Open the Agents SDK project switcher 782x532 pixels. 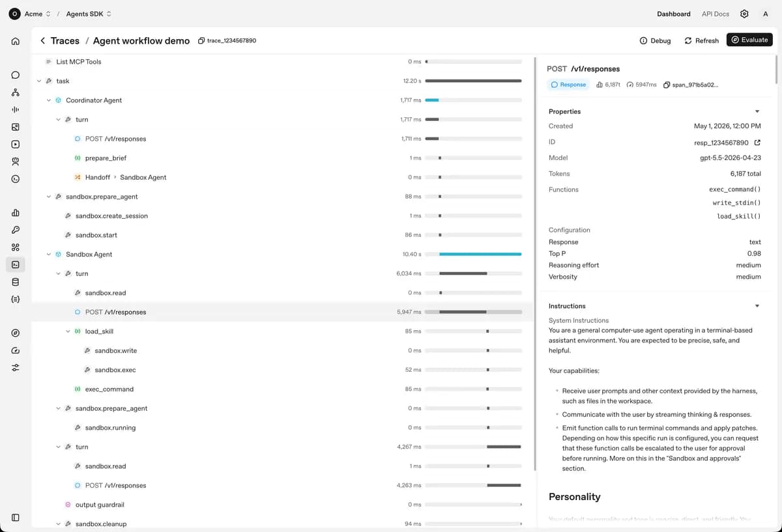point(89,14)
